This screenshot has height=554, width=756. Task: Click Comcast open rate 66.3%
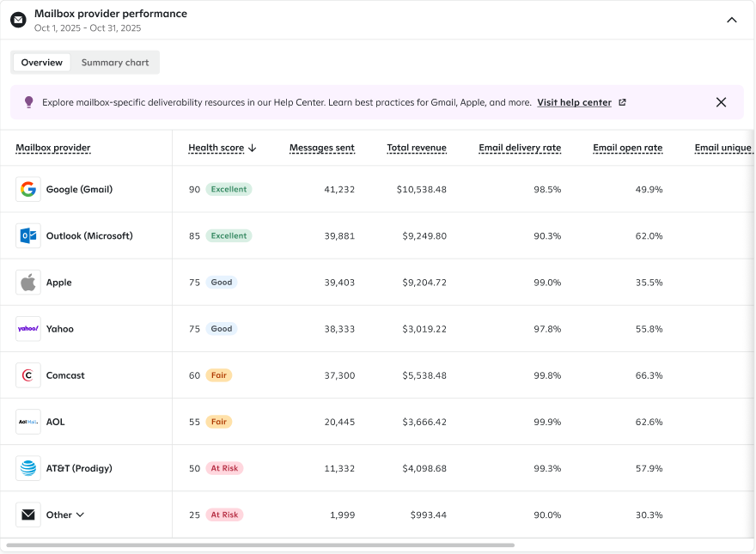[x=649, y=375]
